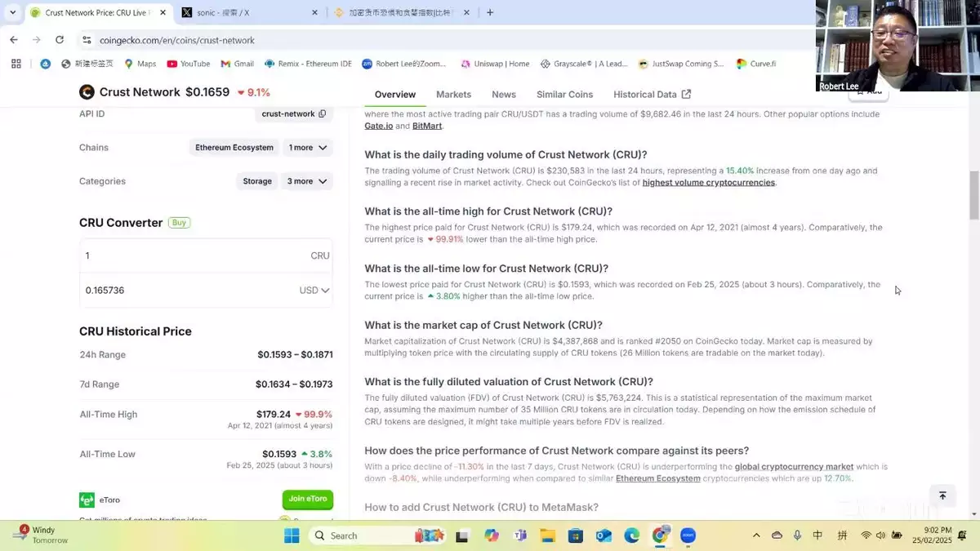Click the 'All-Time High' row label
Screen dimensions: 980x551
click(109, 415)
